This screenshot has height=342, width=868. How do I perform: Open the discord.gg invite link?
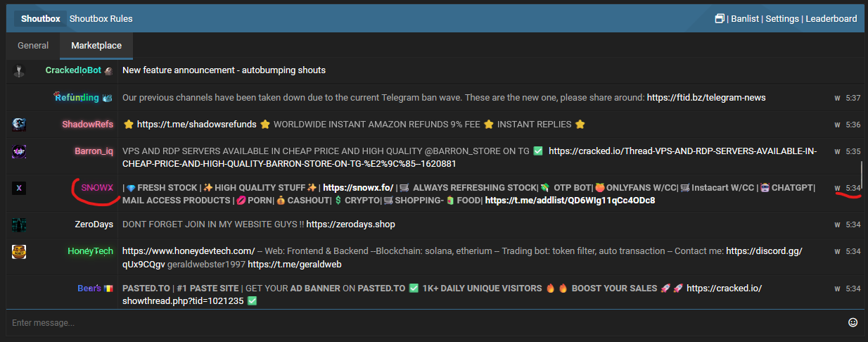click(462, 258)
